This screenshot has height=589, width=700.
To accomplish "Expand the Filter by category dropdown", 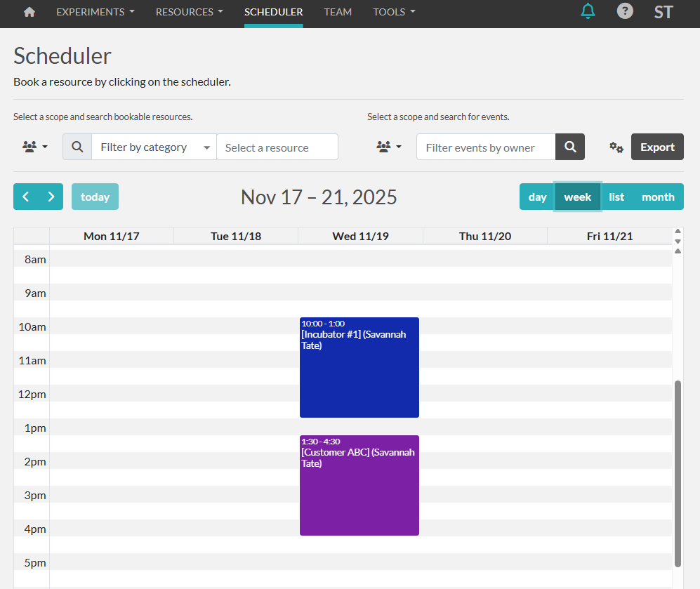I will 154,147.
